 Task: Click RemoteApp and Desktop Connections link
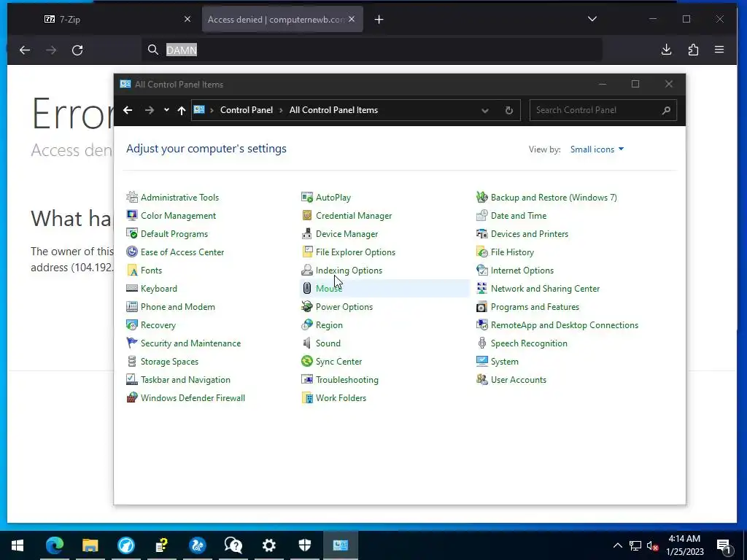click(x=565, y=324)
